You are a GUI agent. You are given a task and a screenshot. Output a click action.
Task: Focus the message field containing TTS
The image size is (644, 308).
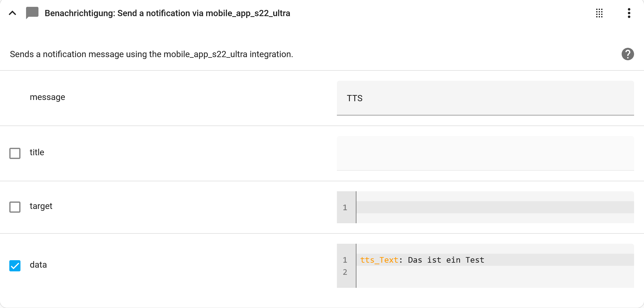pyautogui.click(x=485, y=98)
